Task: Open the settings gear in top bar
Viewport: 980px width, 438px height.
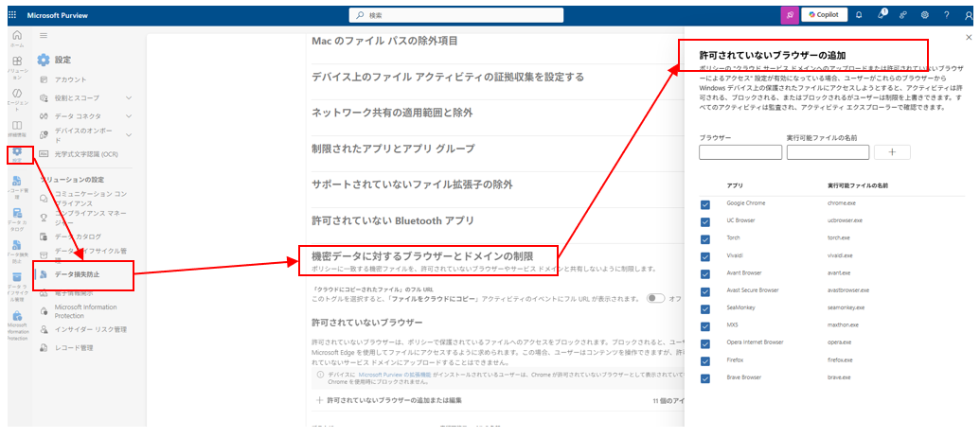Action: coord(925,15)
